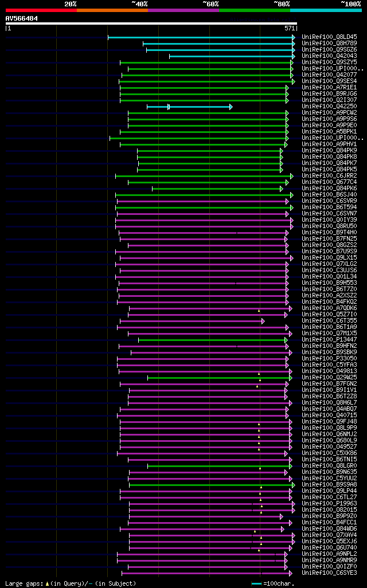Click the UniRef100_Q84WD6 label
Screen dimensions: 367x588
click(x=330, y=529)
